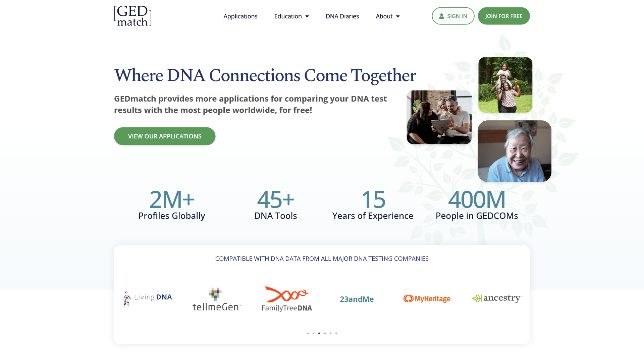
Task: Select the MyHeritage logo
Action: [426, 299]
